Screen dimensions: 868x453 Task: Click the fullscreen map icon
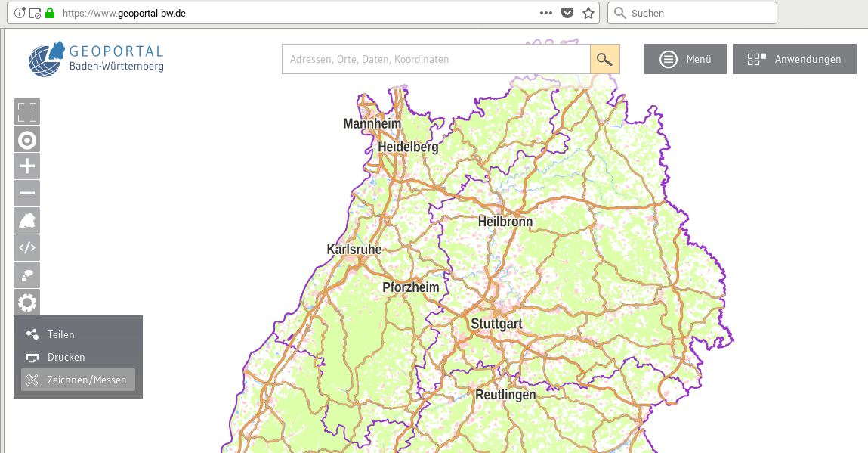pos(27,112)
